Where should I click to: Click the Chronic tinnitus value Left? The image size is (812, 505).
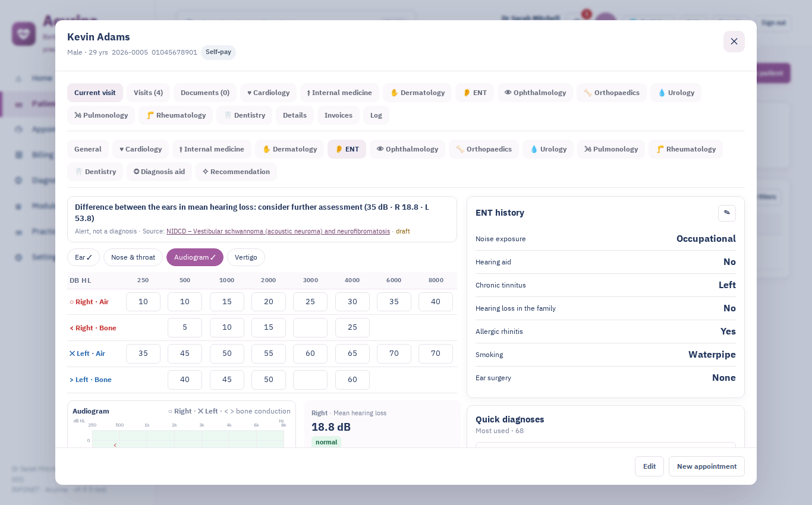click(x=727, y=285)
